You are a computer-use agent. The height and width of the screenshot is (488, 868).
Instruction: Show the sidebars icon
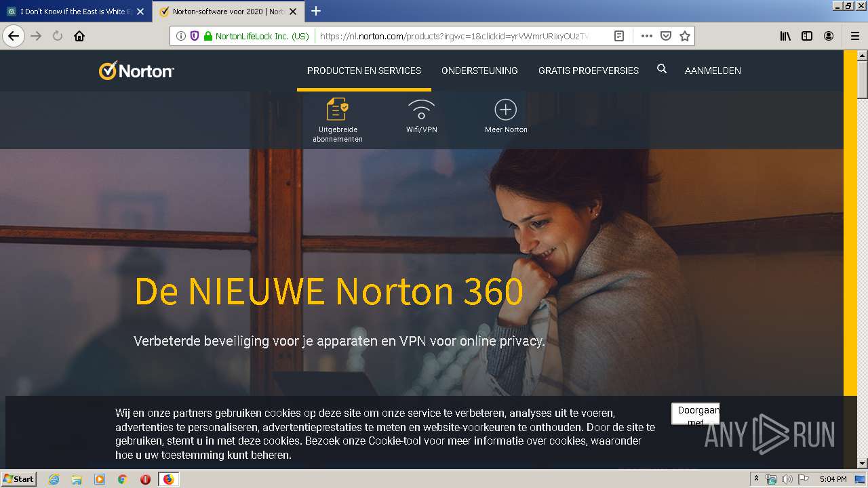[807, 36]
